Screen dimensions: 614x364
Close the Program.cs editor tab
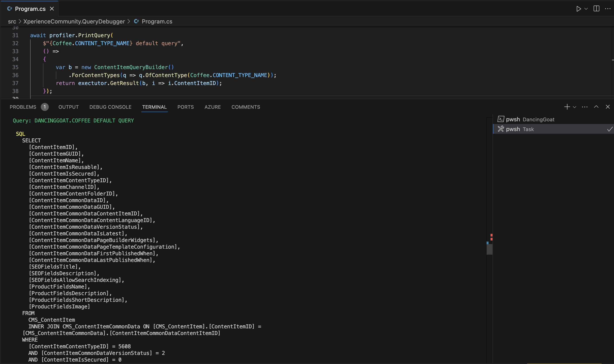(52, 9)
